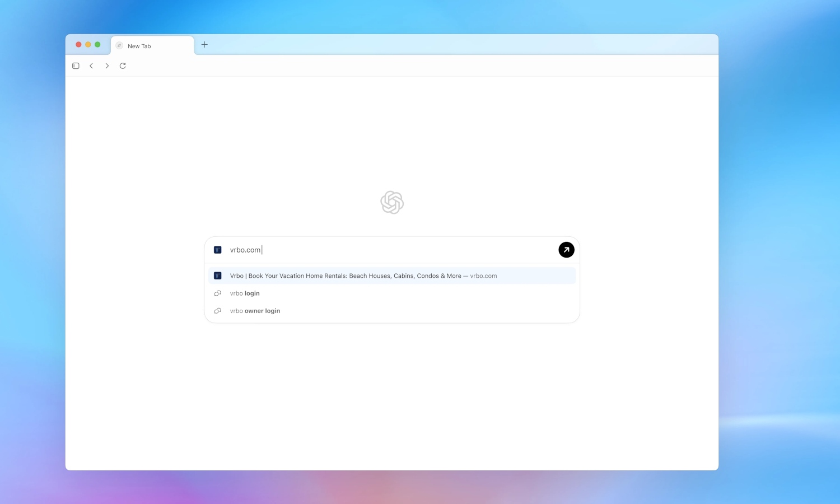
Task: Click the search icon beside 'vrbo owner login'
Action: click(218, 311)
